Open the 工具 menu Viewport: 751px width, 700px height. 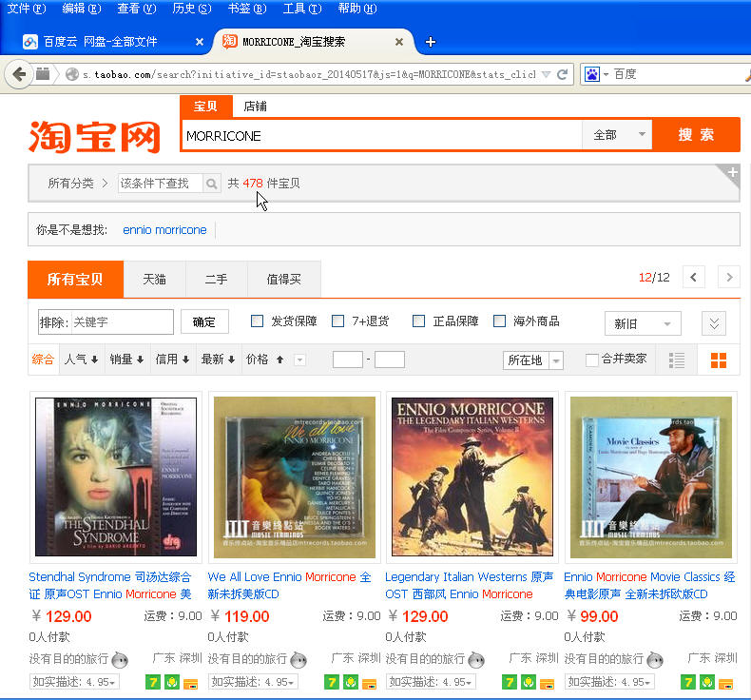(302, 9)
